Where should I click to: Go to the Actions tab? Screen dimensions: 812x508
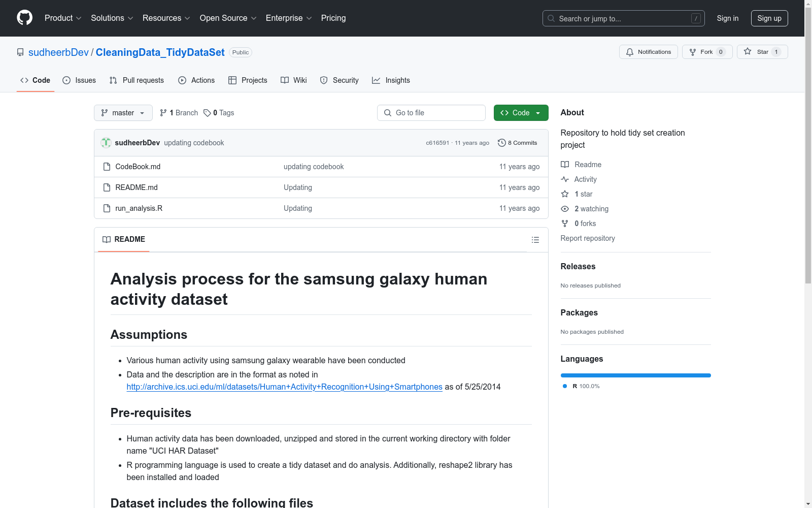[x=196, y=80]
